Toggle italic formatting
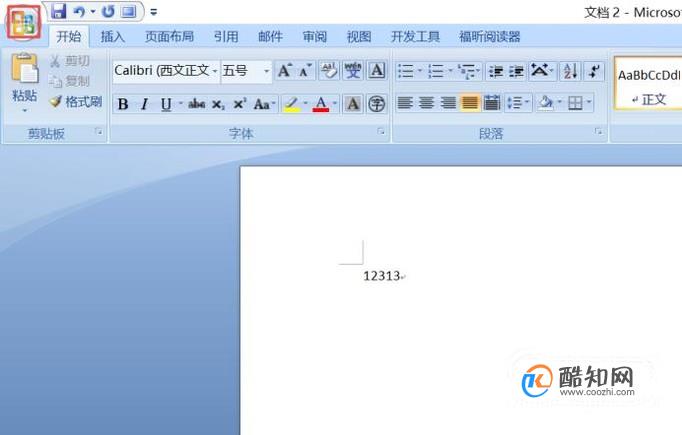682x435 pixels. pyautogui.click(x=144, y=104)
